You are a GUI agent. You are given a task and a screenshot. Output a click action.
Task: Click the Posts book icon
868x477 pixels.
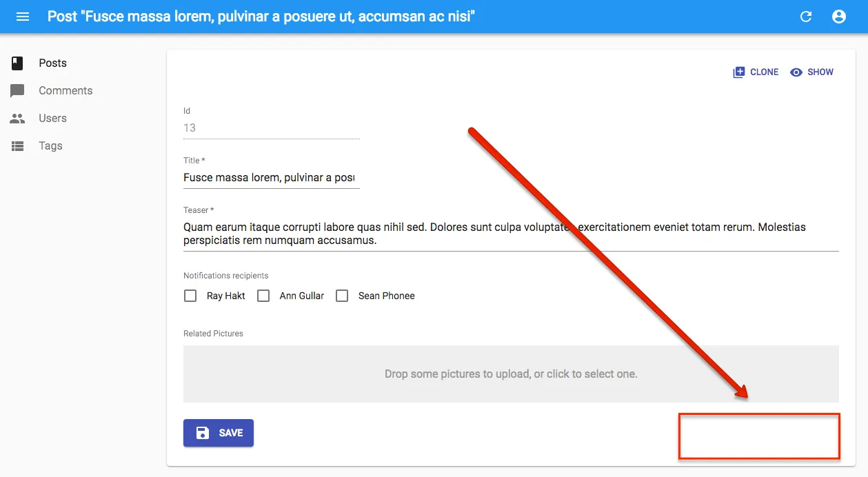pyautogui.click(x=17, y=63)
